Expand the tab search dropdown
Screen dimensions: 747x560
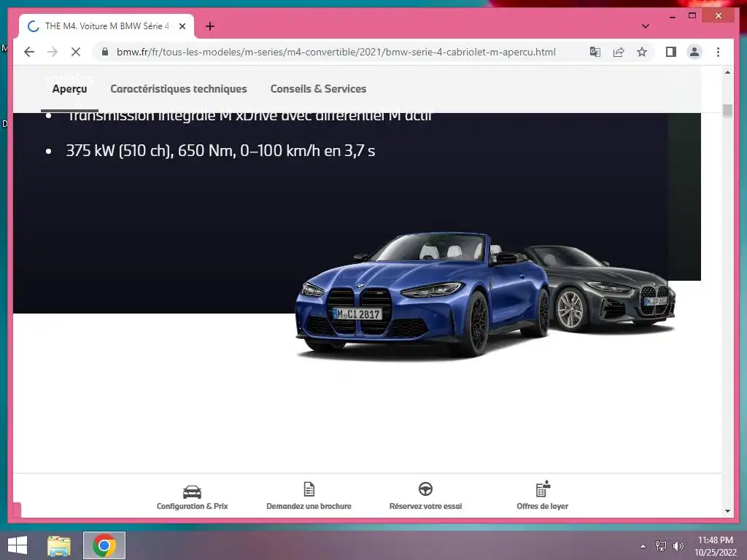tap(646, 26)
